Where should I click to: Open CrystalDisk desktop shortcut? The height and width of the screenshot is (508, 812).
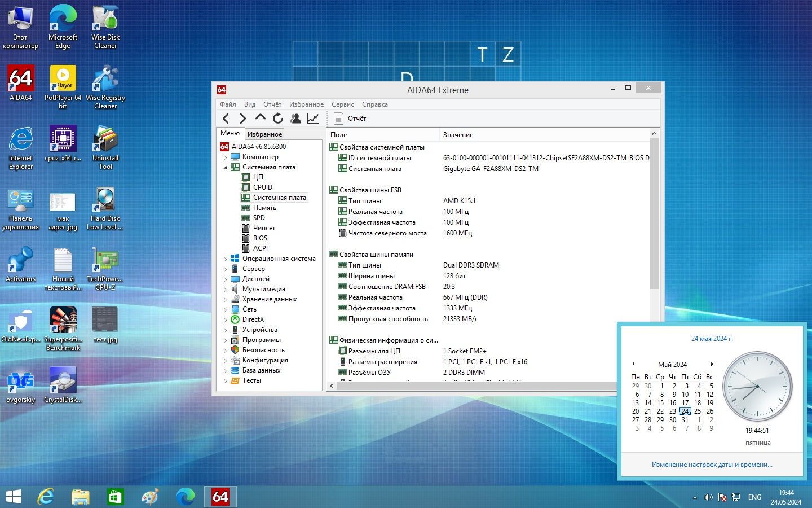click(63, 385)
